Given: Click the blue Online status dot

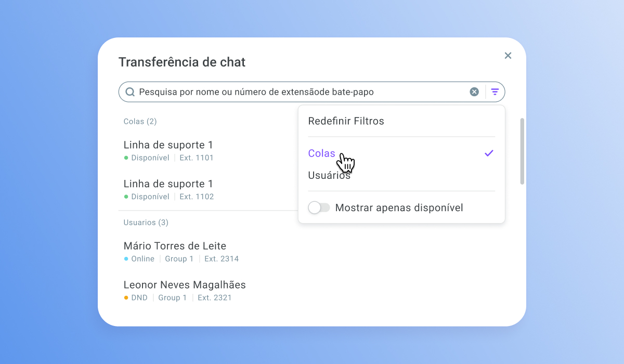Looking at the screenshot, I should [x=126, y=258].
